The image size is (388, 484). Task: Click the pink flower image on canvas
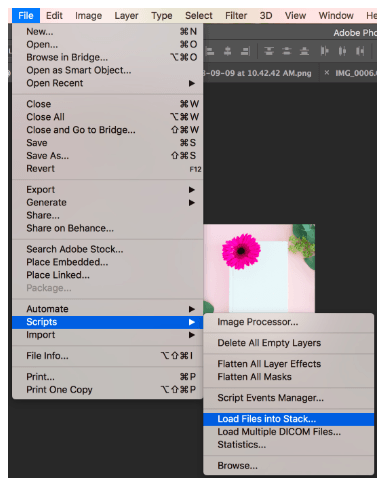click(x=259, y=269)
